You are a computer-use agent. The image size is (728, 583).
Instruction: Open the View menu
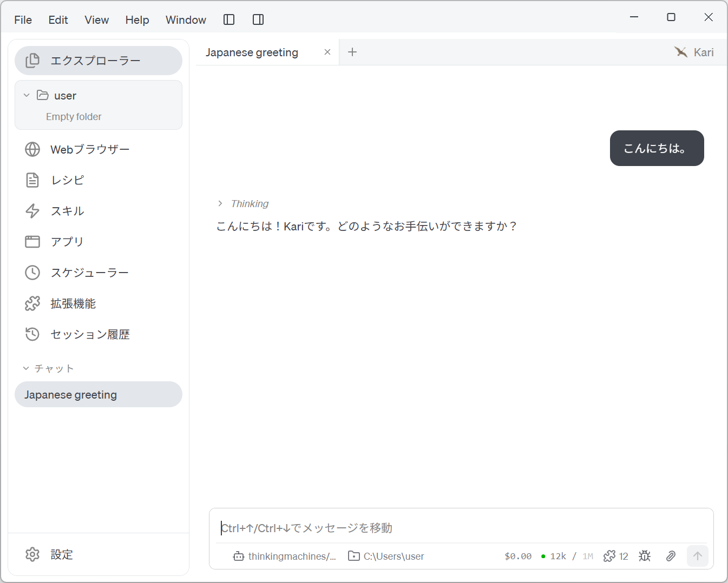(97, 20)
